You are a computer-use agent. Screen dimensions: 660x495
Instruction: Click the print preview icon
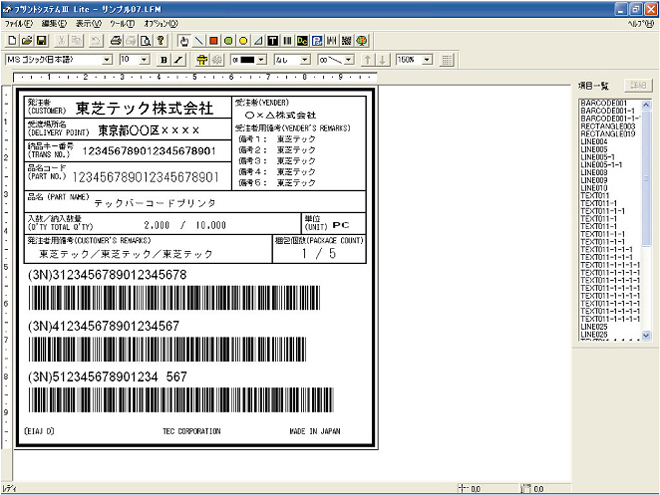click(145, 41)
